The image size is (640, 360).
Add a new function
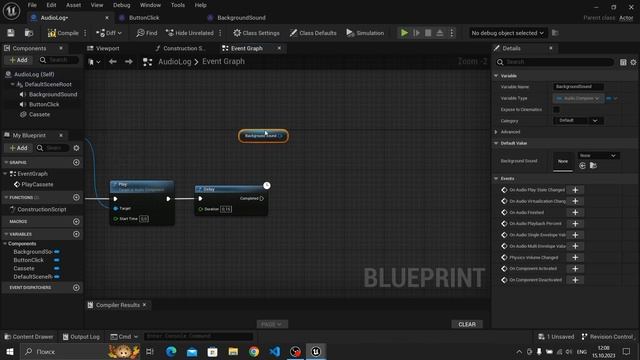pos(76,198)
